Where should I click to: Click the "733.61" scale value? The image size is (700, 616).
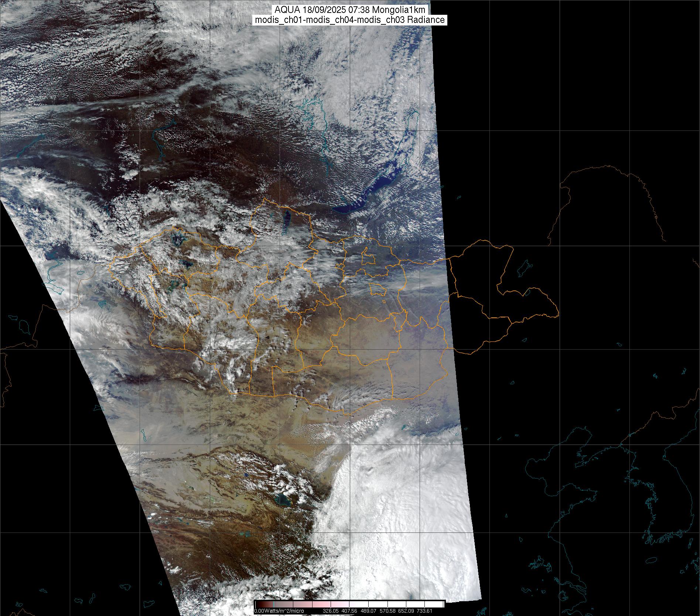pyautogui.click(x=424, y=611)
